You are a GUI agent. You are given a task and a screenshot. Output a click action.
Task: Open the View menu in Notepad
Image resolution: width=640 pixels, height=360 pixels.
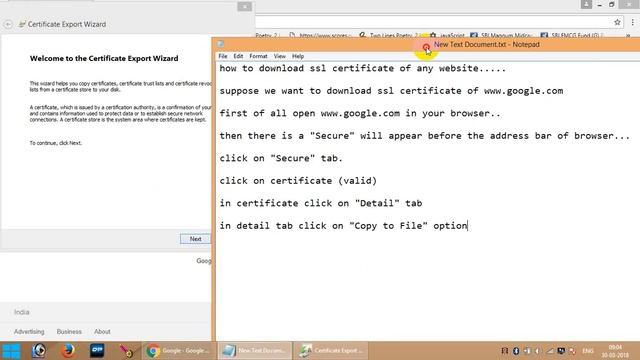(x=280, y=56)
